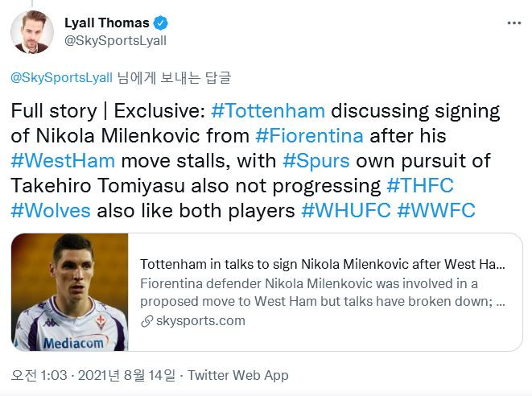Open the @SkySportsLyall handle under the name
This screenshot has width=532, height=396.
point(115,41)
